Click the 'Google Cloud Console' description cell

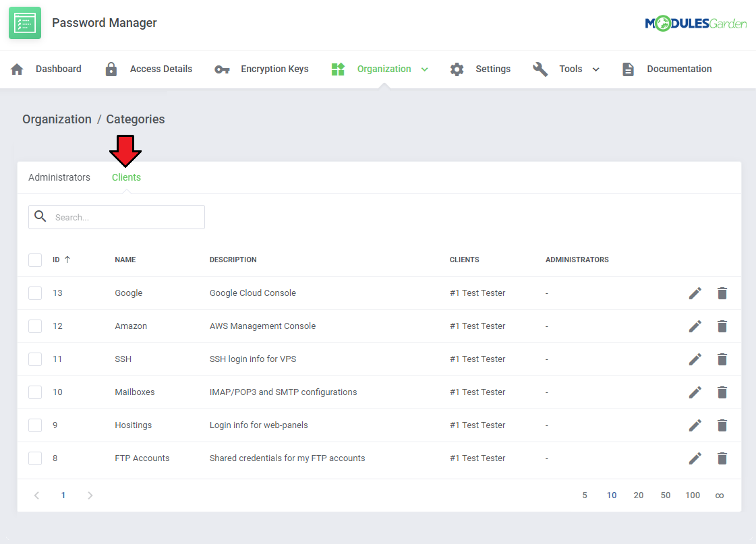click(x=253, y=293)
